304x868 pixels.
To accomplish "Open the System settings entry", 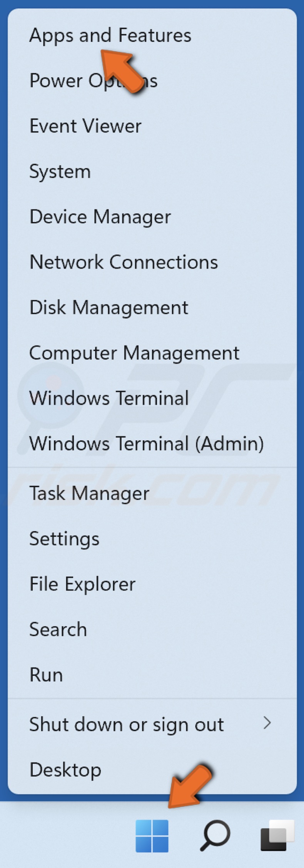I will pos(60,171).
